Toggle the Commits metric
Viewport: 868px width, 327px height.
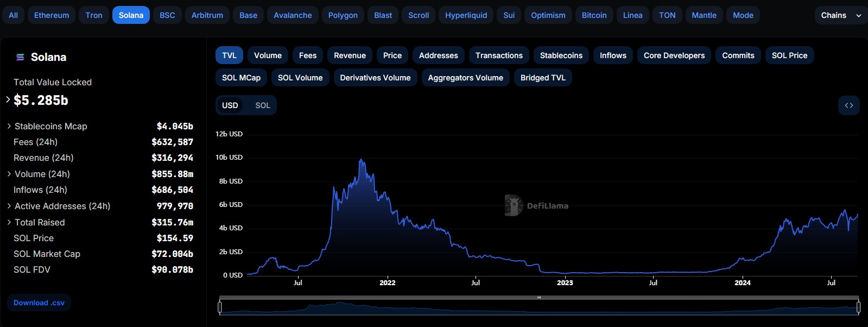(x=738, y=55)
